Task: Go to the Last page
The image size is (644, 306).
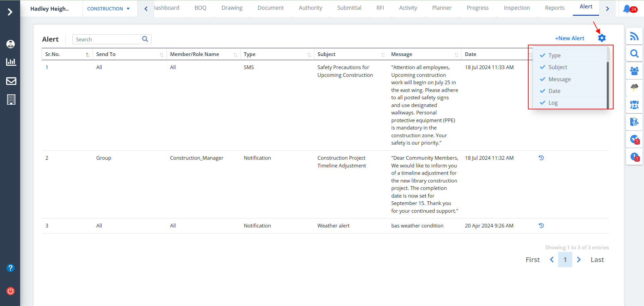Action: 597,260
